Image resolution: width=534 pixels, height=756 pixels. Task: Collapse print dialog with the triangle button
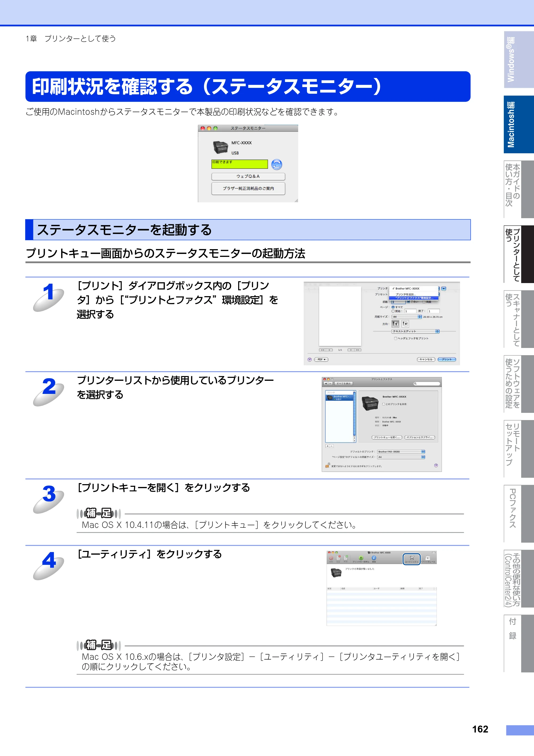click(443, 288)
